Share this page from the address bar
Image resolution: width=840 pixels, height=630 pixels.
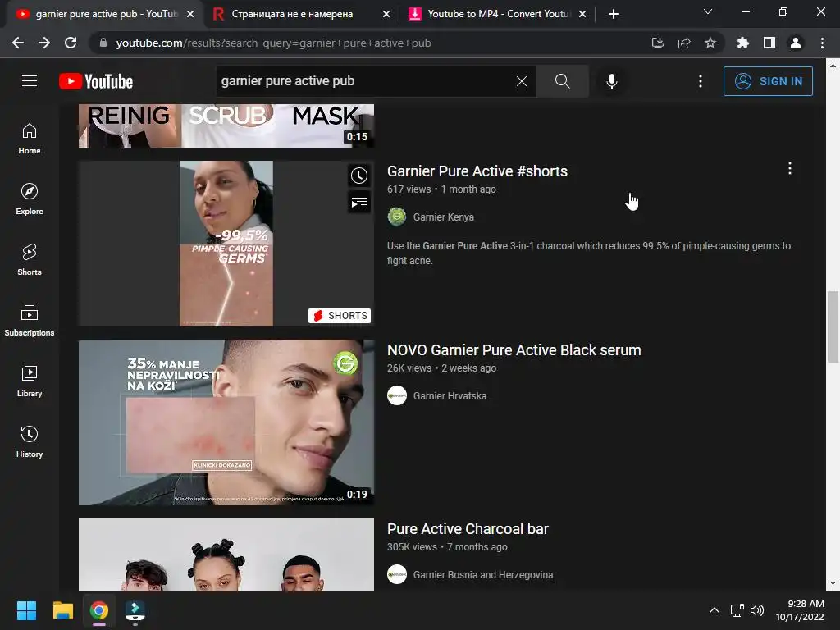point(684,43)
